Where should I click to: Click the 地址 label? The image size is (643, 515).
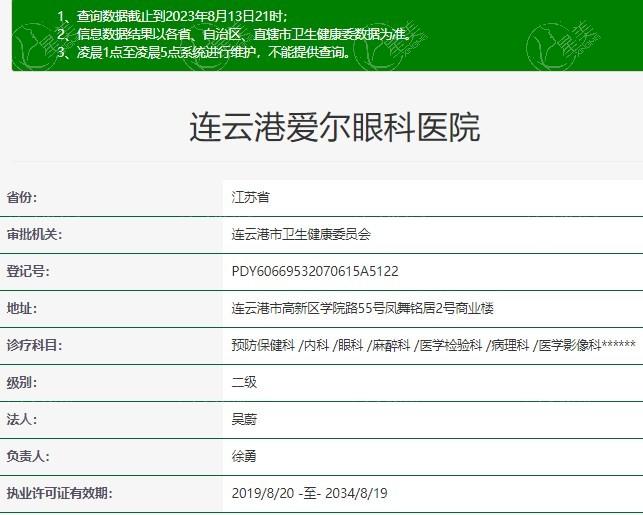click(22, 308)
